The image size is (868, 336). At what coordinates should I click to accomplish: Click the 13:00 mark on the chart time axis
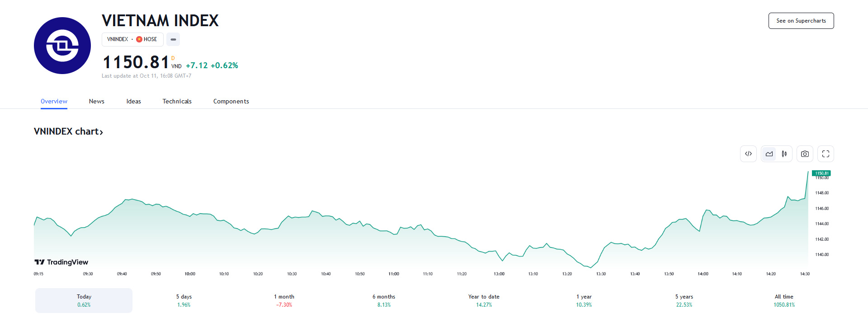(x=499, y=274)
